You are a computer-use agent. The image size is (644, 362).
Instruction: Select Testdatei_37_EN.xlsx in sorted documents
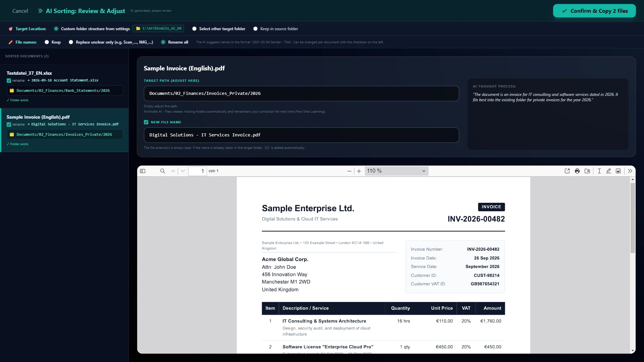[x=64, y=86]
